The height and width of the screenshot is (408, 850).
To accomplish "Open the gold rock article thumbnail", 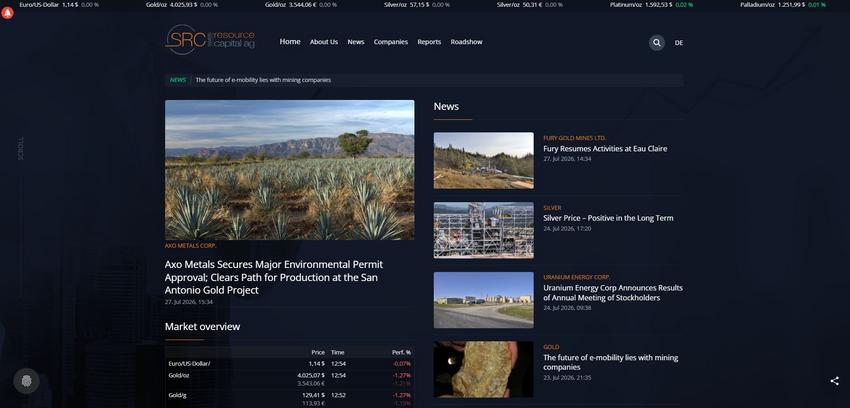I will (484, 370).
